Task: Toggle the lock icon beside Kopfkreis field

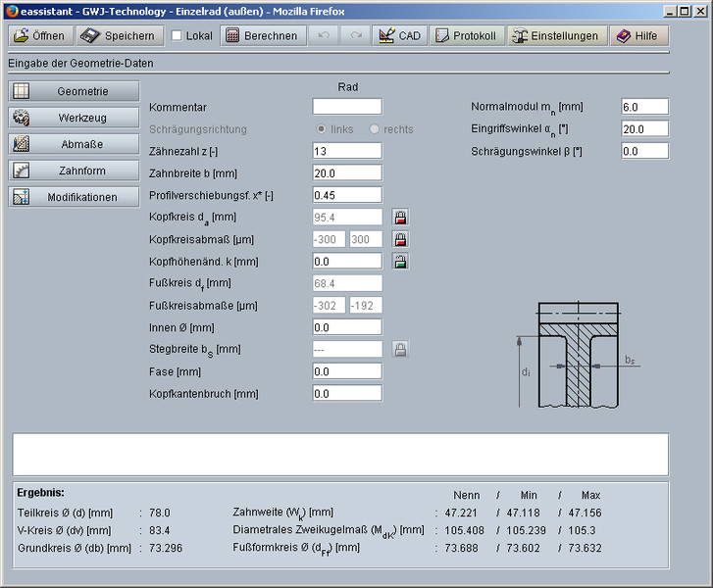Action: [400, 218]
